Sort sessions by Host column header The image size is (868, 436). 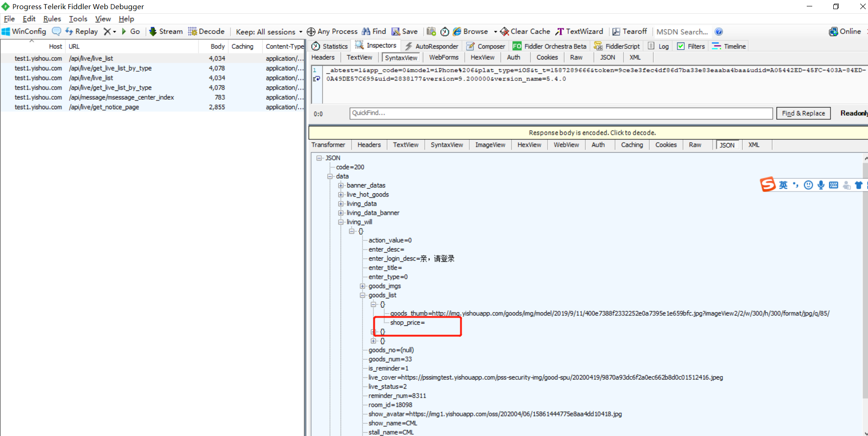pos(33,46)
